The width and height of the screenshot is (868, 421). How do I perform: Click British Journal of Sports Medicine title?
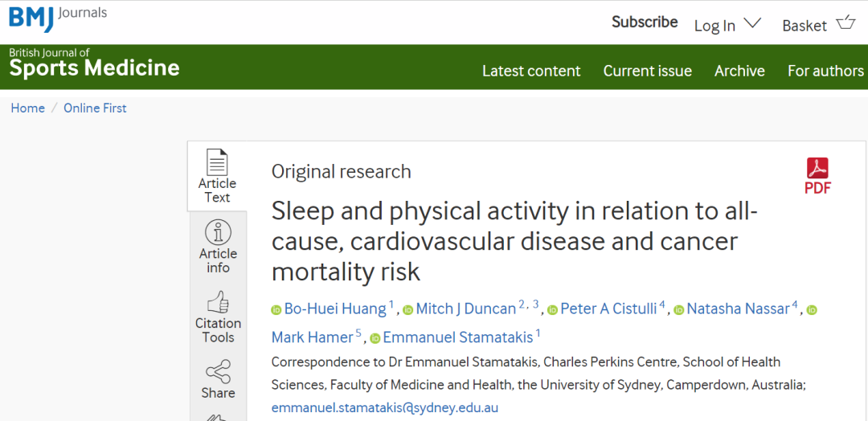(94, 63)
